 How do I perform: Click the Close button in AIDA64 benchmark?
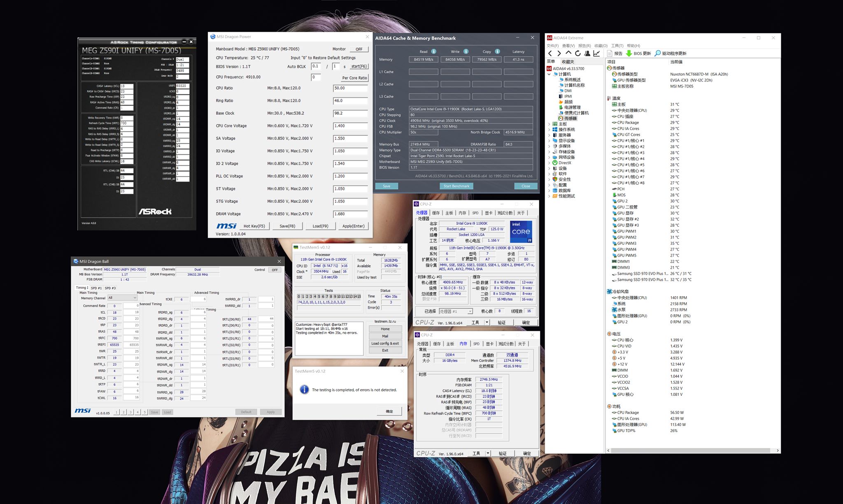(x=526, y=186)
